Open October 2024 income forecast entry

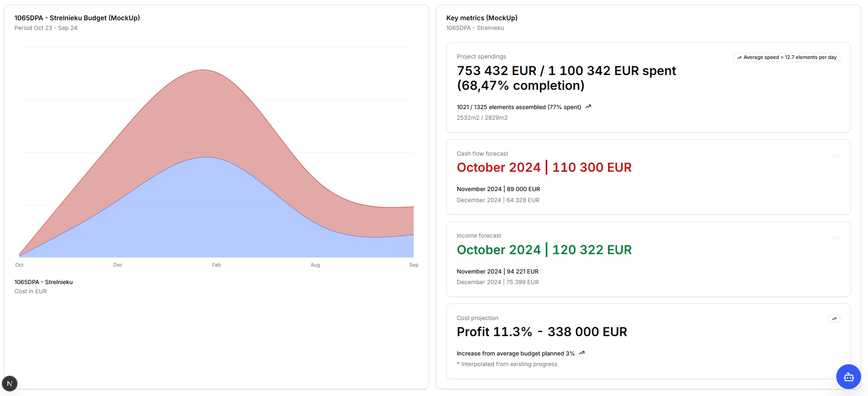coord(544,250)
